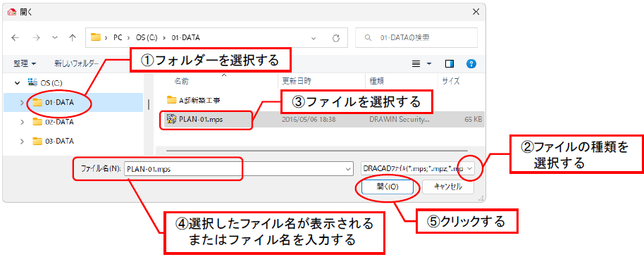Change the view layout icon
This screenshot has width=644, height=257.
[416, 63]
